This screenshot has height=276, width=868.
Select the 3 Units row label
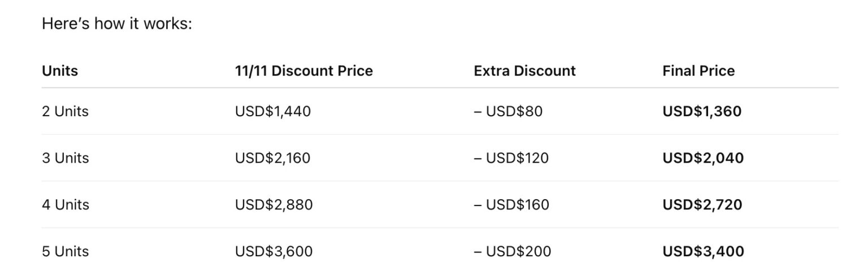click(x=65, y=158)
